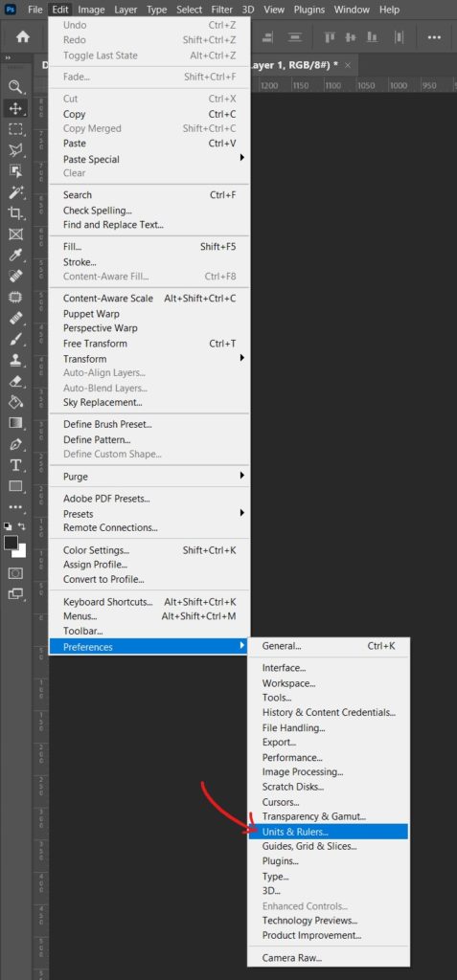The height and width of the screenshot is (980, 457).
Task: Select the Crop tool
Action: tap(15, 213)
